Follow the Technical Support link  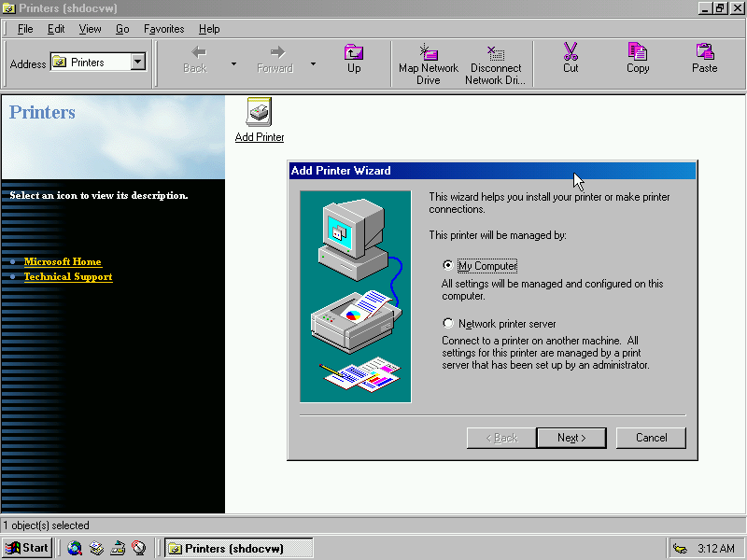(68, 276)
